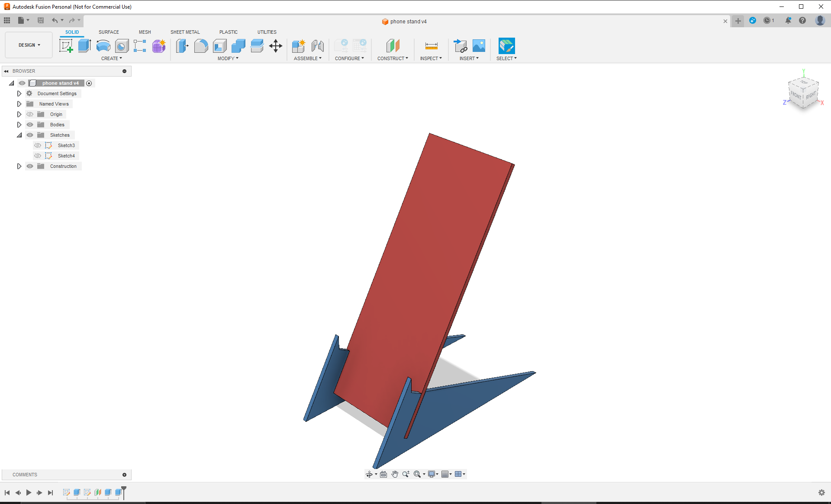Activate the Fillet tool in Modify
This screenshot has width=831, height=504.
(x=201, y=45)
